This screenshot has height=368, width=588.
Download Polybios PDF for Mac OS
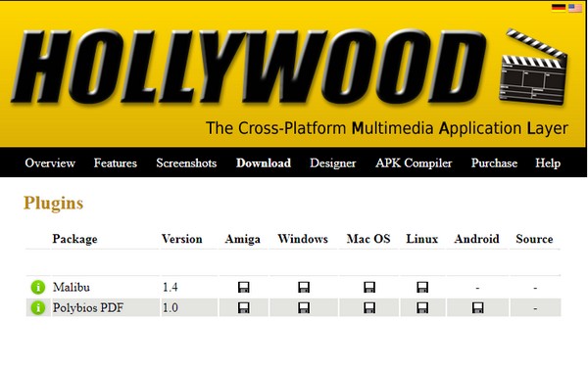pyautogui.click(x=369, y=307)
